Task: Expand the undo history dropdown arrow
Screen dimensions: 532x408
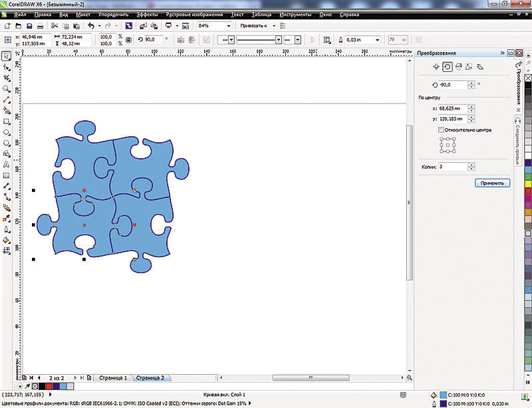Action: [x=99, y=26]
